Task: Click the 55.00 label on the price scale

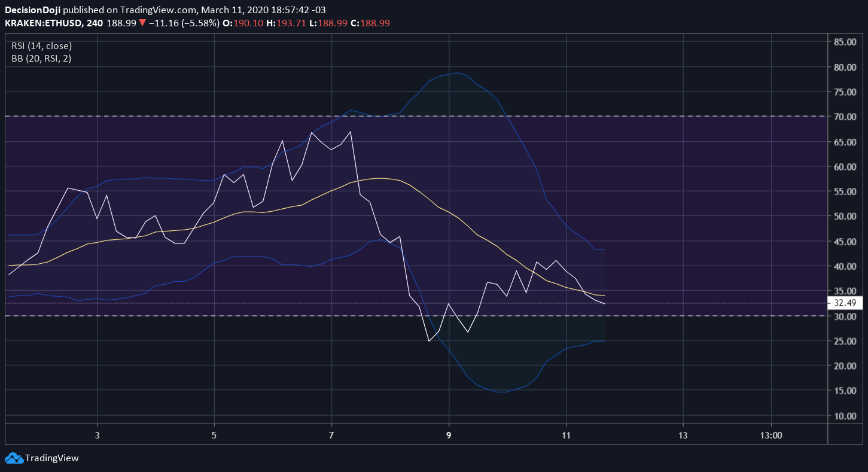Action: tap(844, 191)
